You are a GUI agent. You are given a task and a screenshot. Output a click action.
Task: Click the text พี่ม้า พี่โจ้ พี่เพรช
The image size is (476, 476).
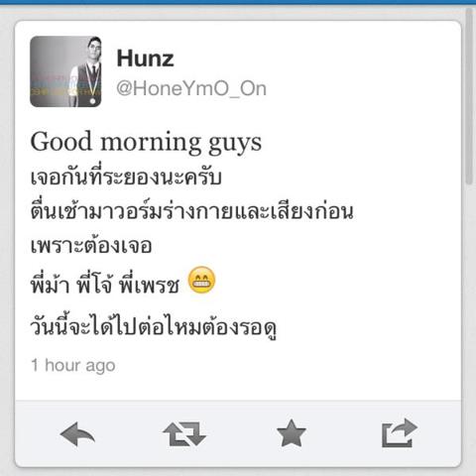pos(105,283)
